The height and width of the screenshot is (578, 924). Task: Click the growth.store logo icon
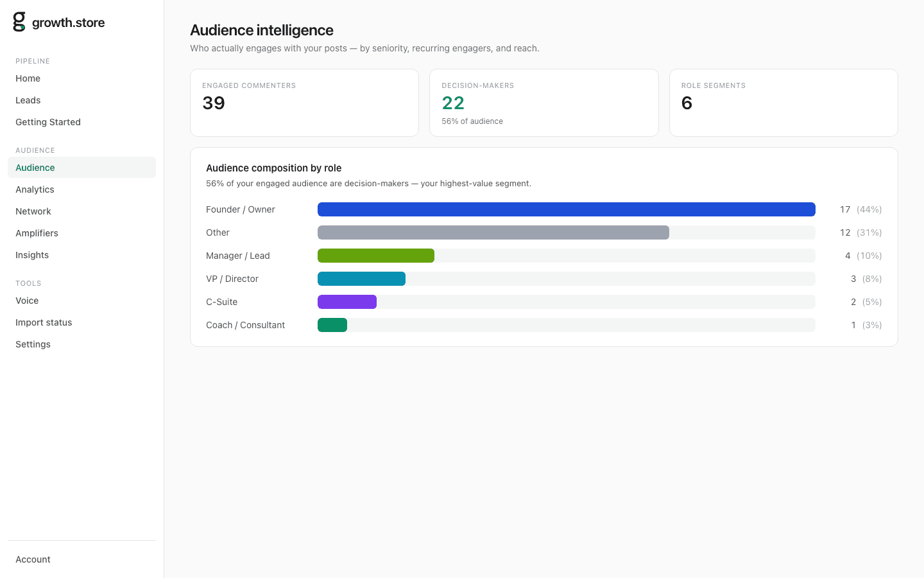point(19,22)
